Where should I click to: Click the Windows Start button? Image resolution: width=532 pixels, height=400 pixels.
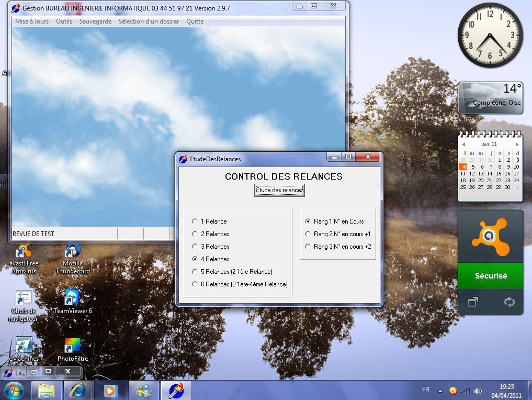[14, 391]
